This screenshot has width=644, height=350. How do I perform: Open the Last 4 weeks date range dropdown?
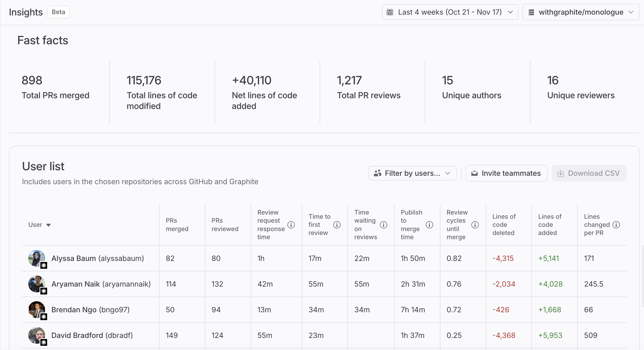click(x=450, y=12)
